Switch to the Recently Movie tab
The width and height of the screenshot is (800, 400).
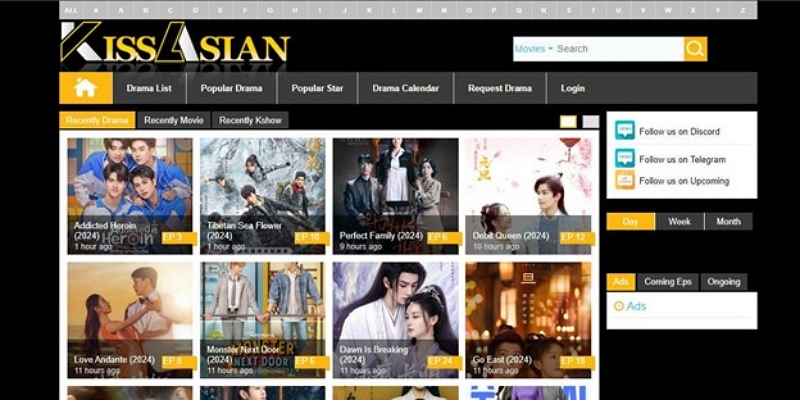point(173,120)
